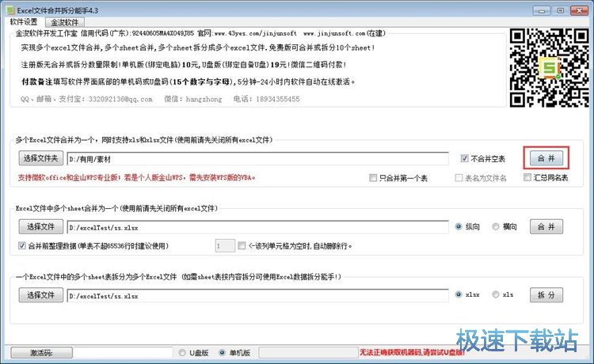Click contact line with 332092136@qq.com
The image size is (594, 364).
(x=160, y=99)
